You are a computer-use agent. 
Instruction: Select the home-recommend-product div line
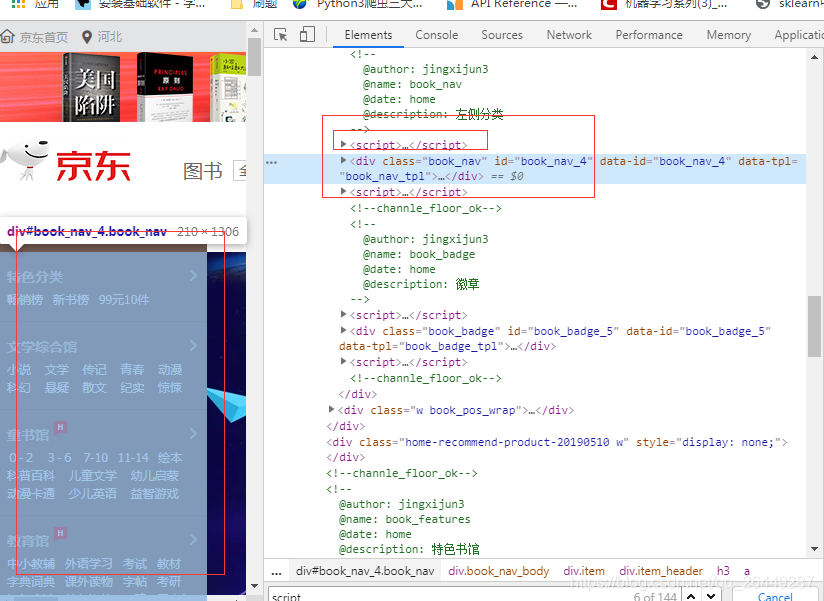point(557,442)
